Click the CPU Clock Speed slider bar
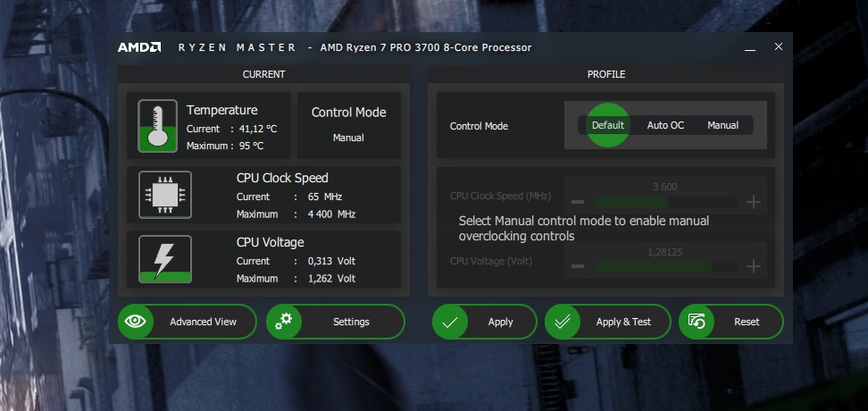Viewport: 868px width, 411px height. pos(664,202)
